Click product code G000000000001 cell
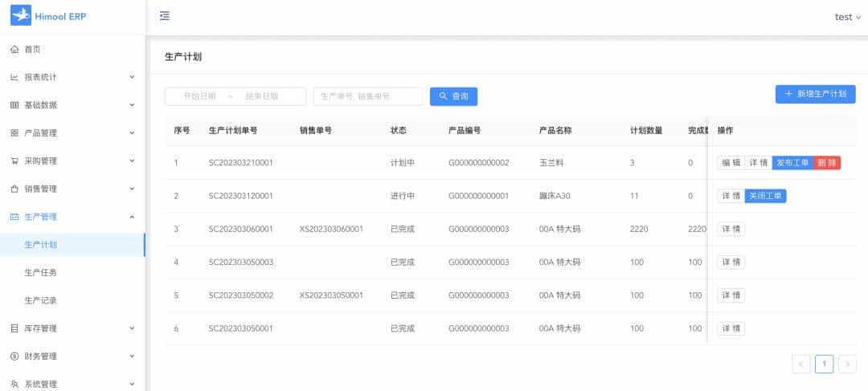 tap(479, 196)
